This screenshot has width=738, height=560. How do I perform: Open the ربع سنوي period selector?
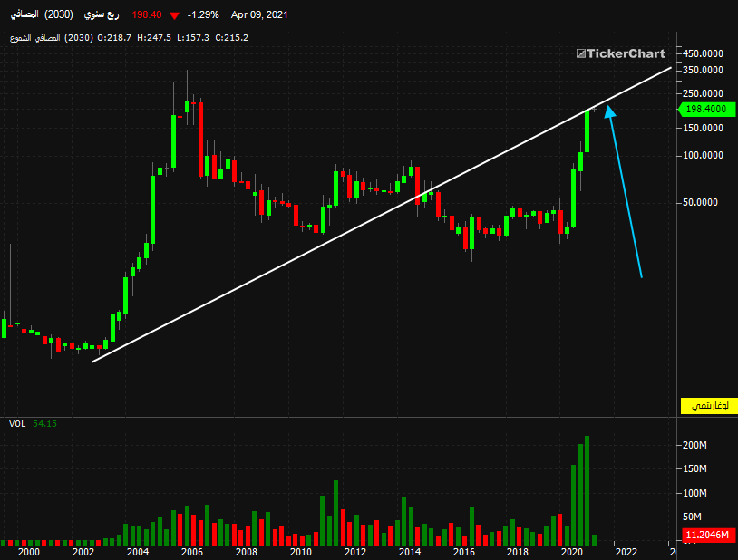(x=102, y=14)
